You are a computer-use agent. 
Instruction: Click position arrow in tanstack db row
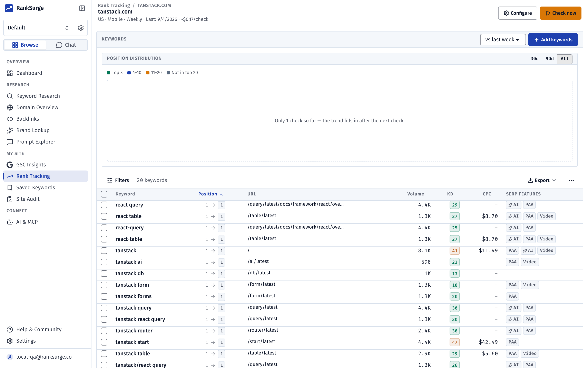(213, 274)
